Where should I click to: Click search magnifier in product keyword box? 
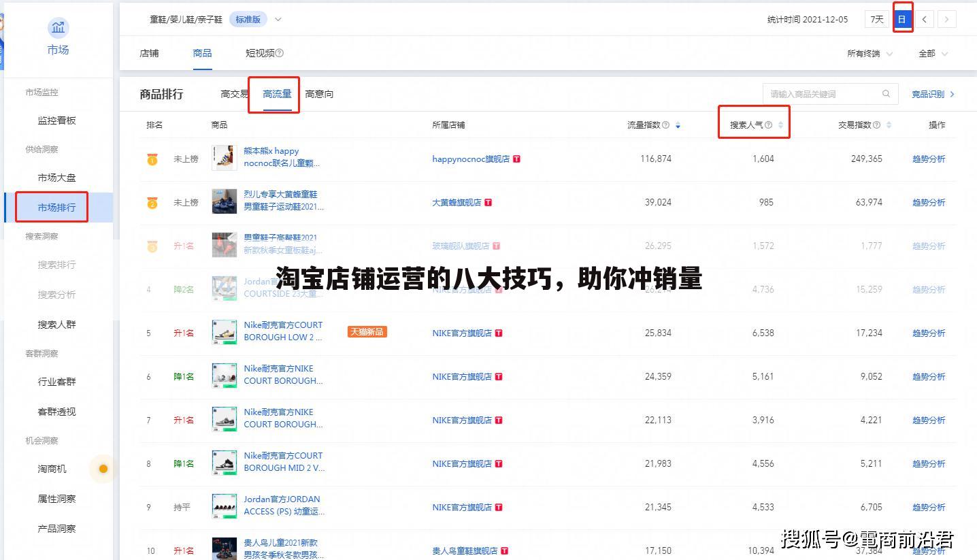(x=886, y=94)
